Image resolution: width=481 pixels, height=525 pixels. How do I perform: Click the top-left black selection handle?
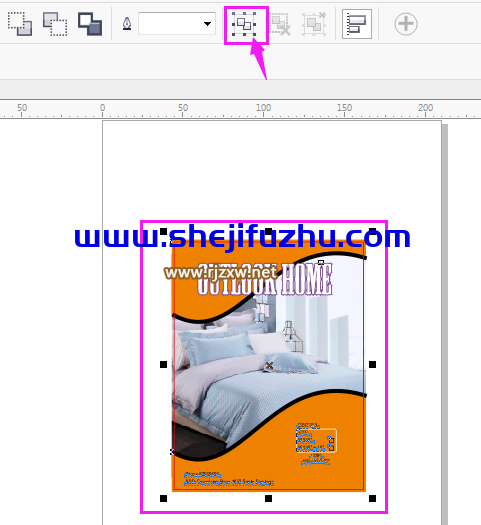pos(163,231)
